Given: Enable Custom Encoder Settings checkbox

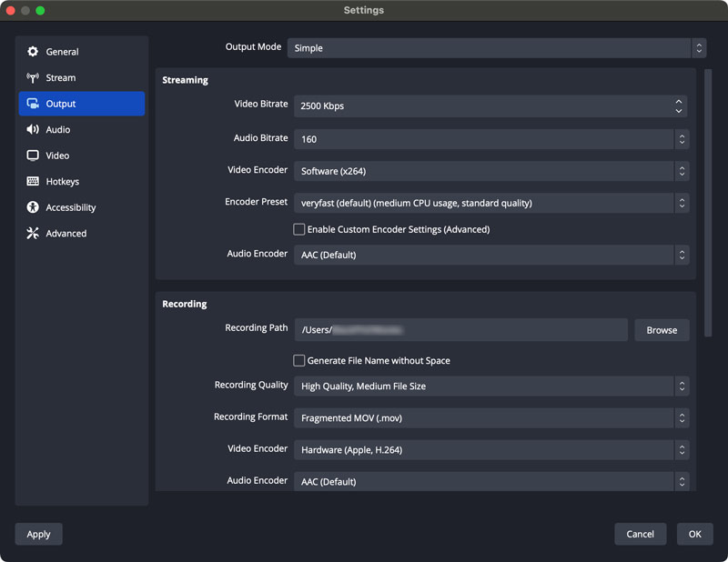Looking at the screenshot, I should (299, 229).
